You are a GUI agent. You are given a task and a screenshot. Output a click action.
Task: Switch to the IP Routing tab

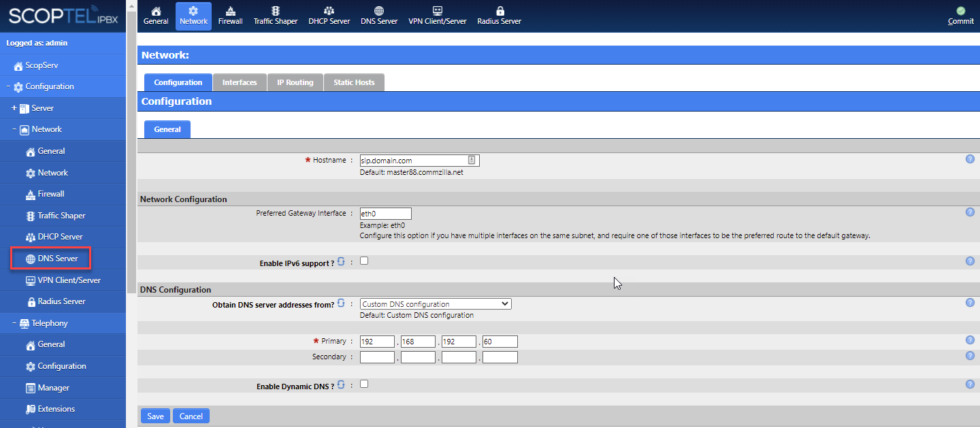295,82
